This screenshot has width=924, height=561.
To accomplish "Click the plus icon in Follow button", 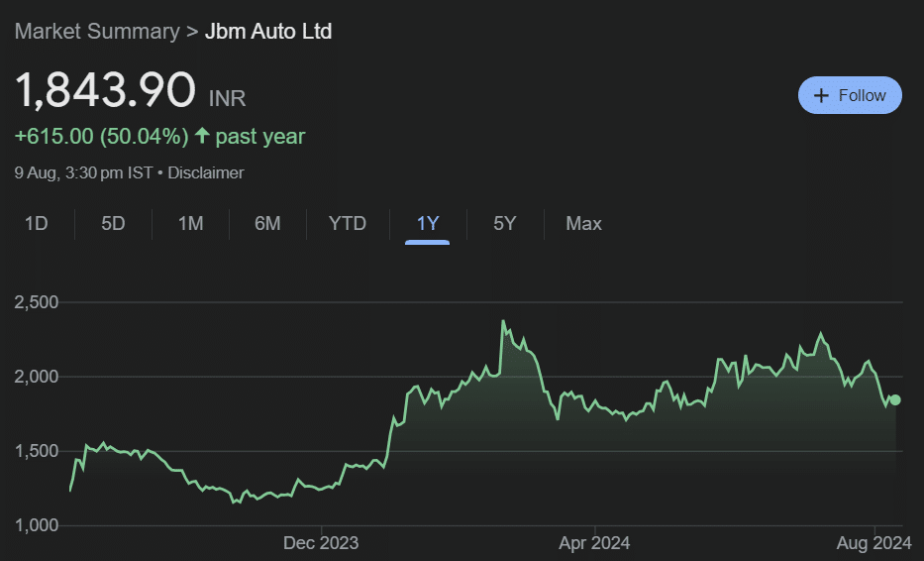I will click(821, 95).
